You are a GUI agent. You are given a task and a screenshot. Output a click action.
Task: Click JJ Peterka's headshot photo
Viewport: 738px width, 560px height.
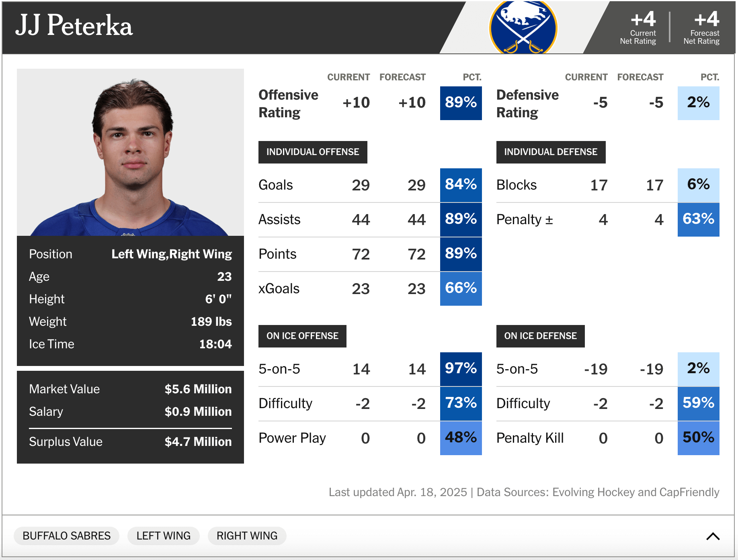click(x=130, y=152)
